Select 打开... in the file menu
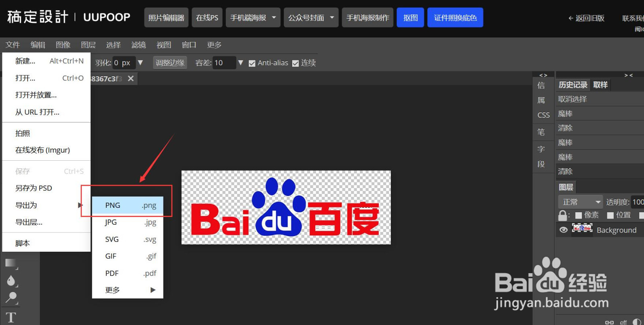The image size is (644, 325). [47, 78]
